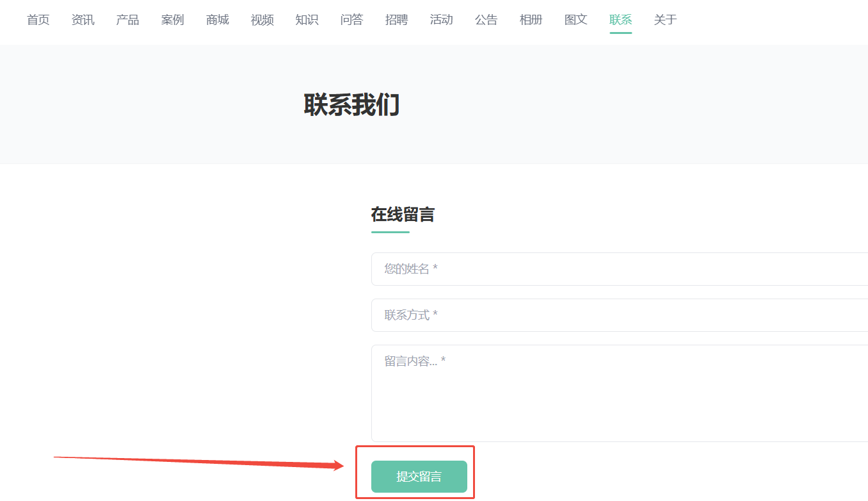Select 相册 in the top menu

[x=531, y=20]
